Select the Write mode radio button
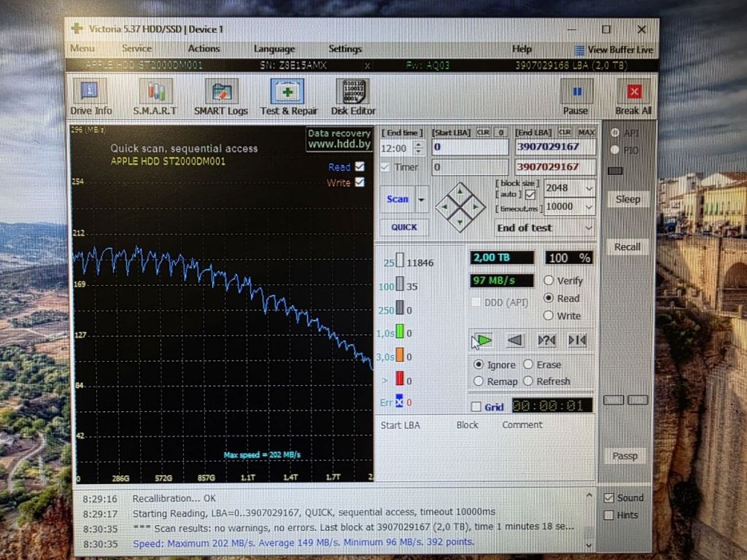747x560 pixels. click(549, 315)
